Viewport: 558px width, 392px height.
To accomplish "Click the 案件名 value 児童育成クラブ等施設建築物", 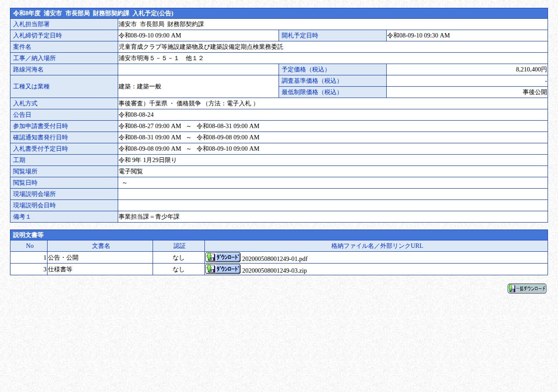I will pyautogui.click(x=201, y=47).
